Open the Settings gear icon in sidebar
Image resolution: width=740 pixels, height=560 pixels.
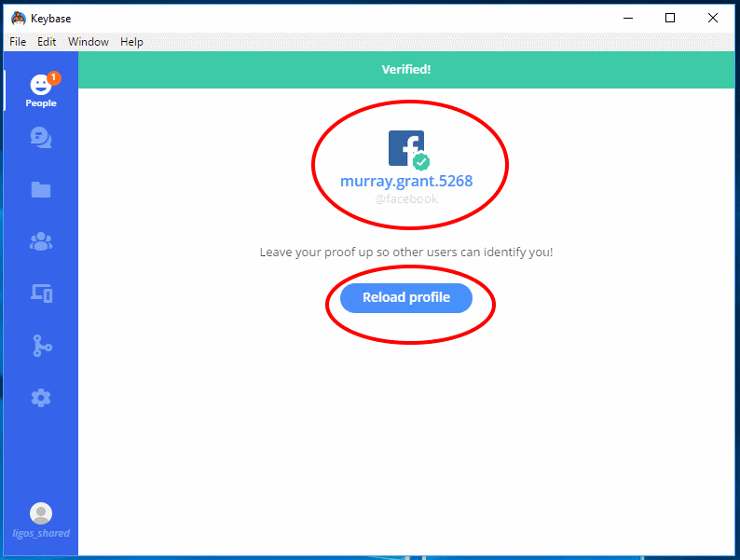(41, 398)
